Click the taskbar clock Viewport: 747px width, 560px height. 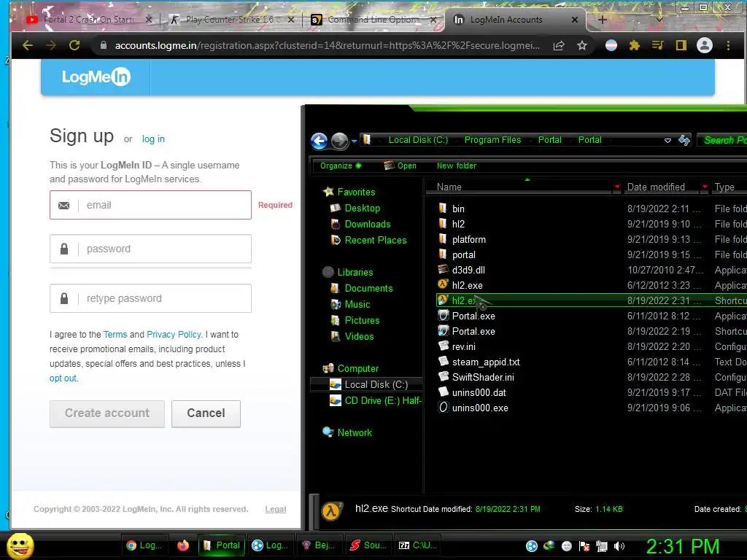coord(683,546)
